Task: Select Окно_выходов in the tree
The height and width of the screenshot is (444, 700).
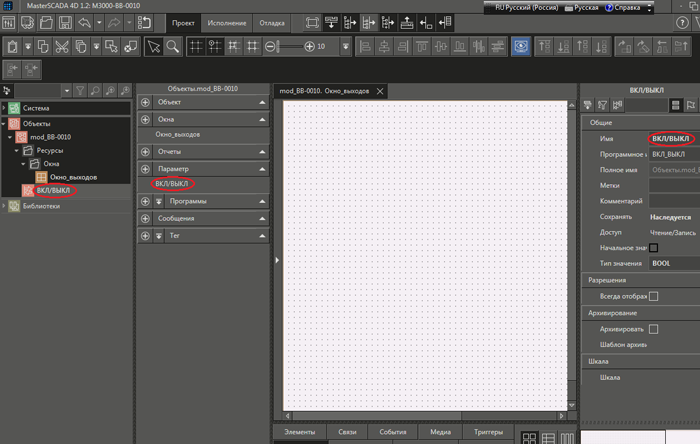Action: click(72, 177)
